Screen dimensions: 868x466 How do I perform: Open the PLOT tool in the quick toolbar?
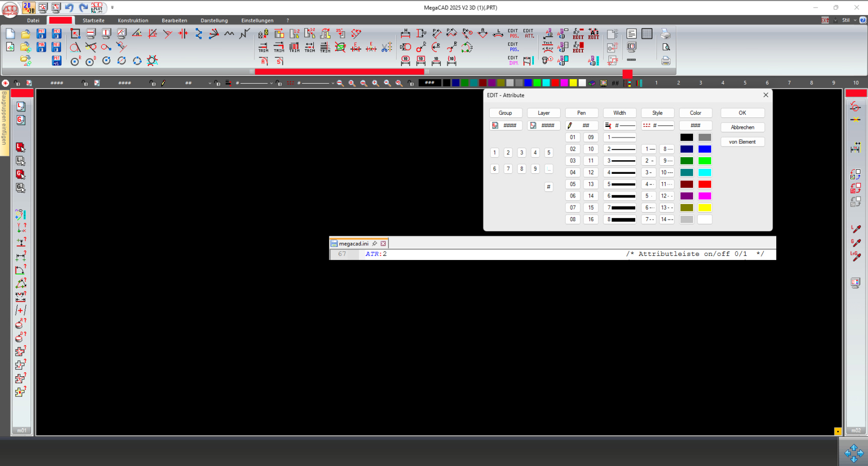97,8
